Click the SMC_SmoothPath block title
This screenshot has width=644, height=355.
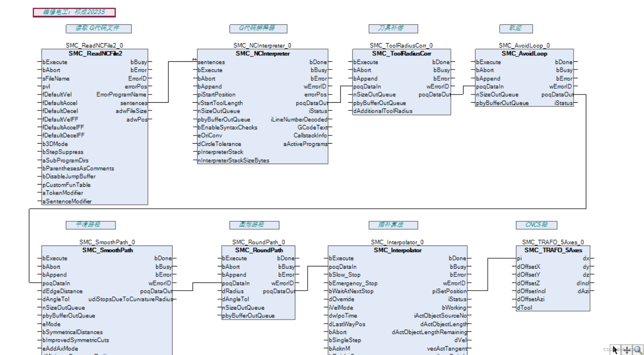point(107,250)
